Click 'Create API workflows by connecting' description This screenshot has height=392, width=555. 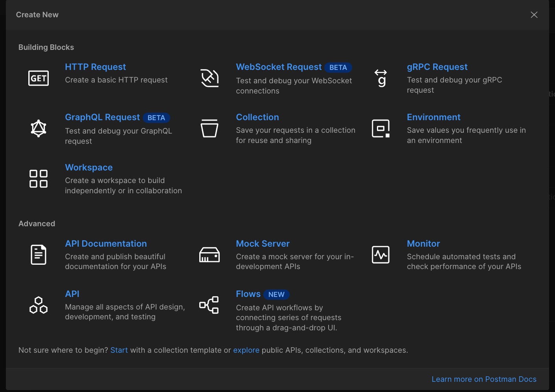point(289,318)
